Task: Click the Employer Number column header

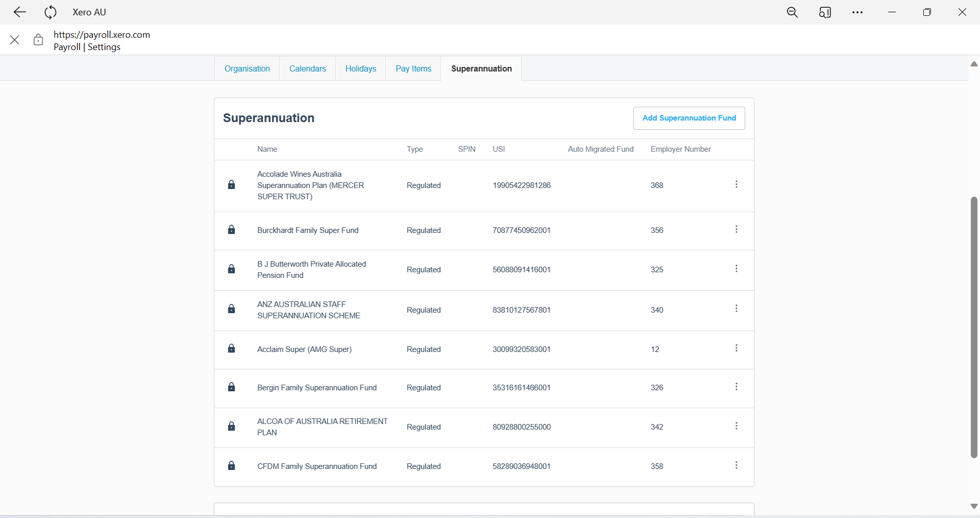Action: [680, 149]
